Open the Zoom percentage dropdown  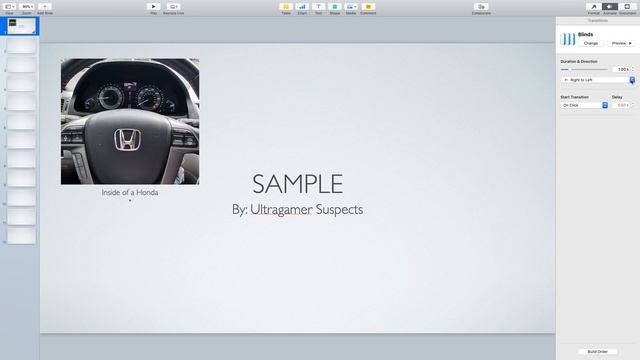pyautogui.click(x=27, y=7)
